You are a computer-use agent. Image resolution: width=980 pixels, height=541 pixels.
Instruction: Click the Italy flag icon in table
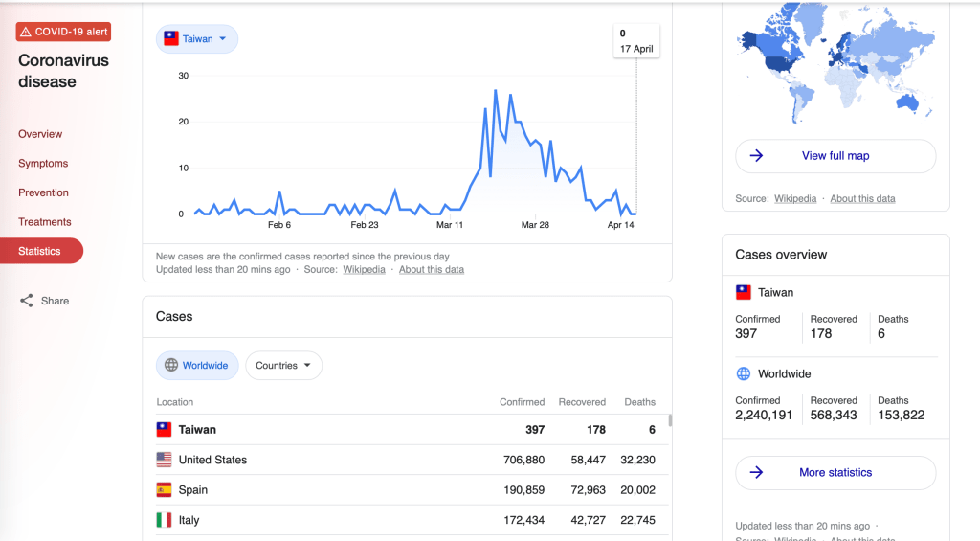(x=165, y=520)
